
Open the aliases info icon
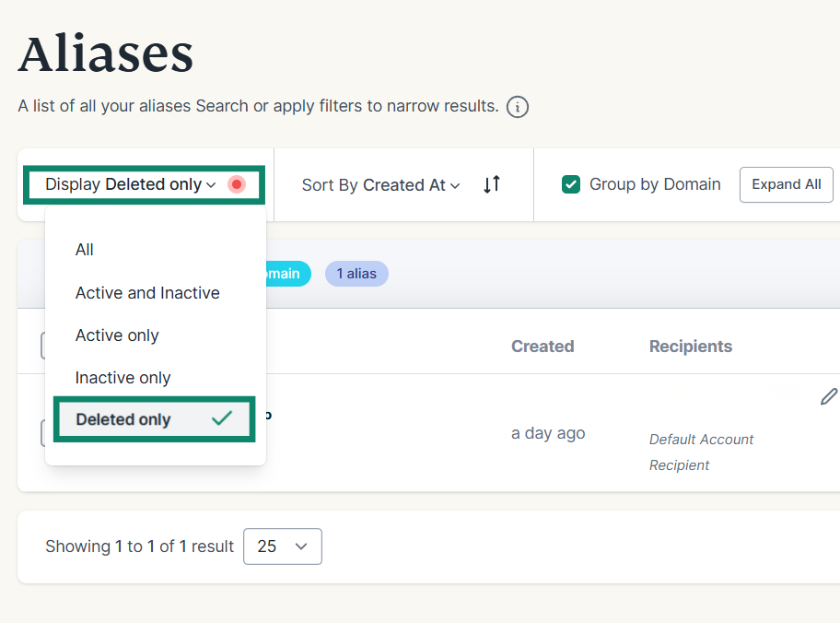tap(517, 107)
